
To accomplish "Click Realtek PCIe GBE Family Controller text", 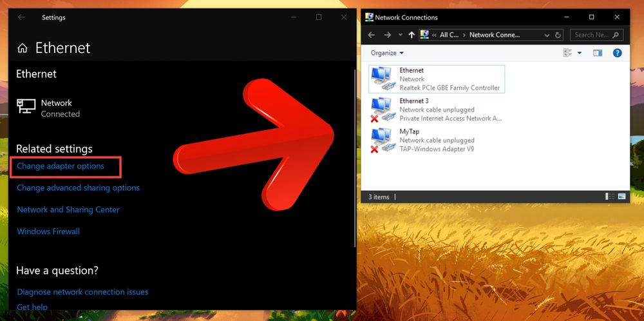I will tap(450, 88).
